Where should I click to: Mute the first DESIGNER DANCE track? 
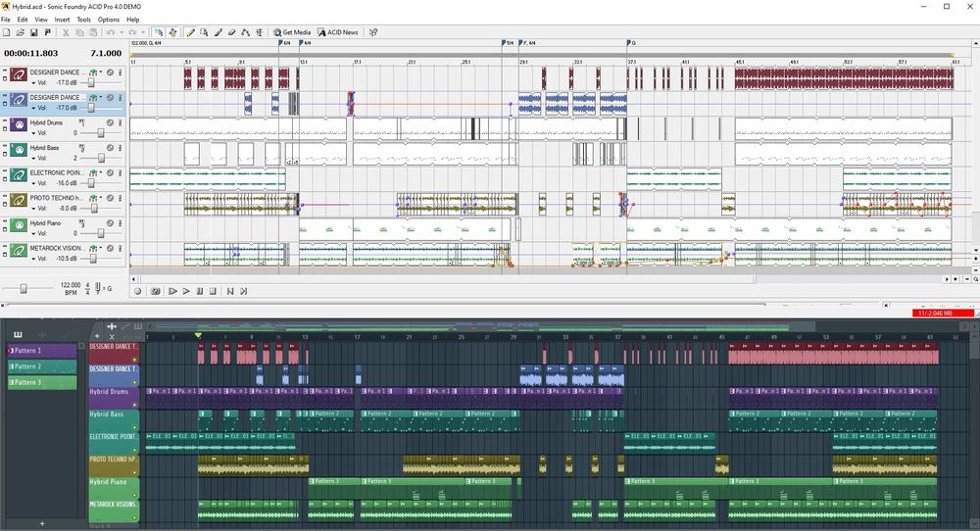(110, 72)
